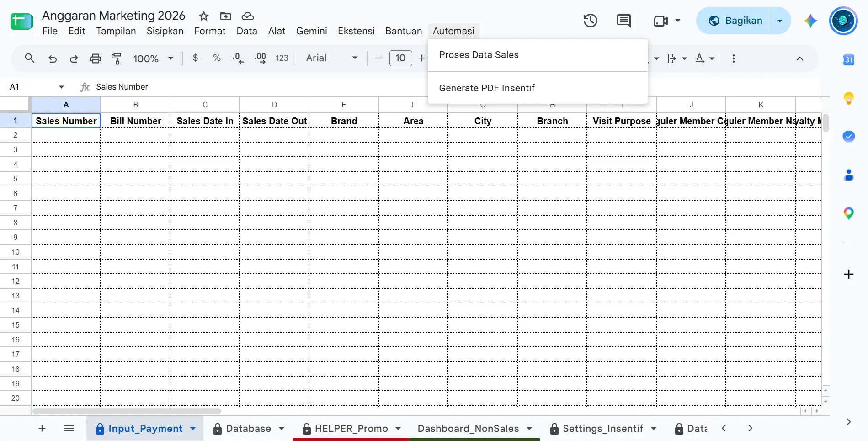Move document to a folder
868x441 pixels.
click(226, 16)
